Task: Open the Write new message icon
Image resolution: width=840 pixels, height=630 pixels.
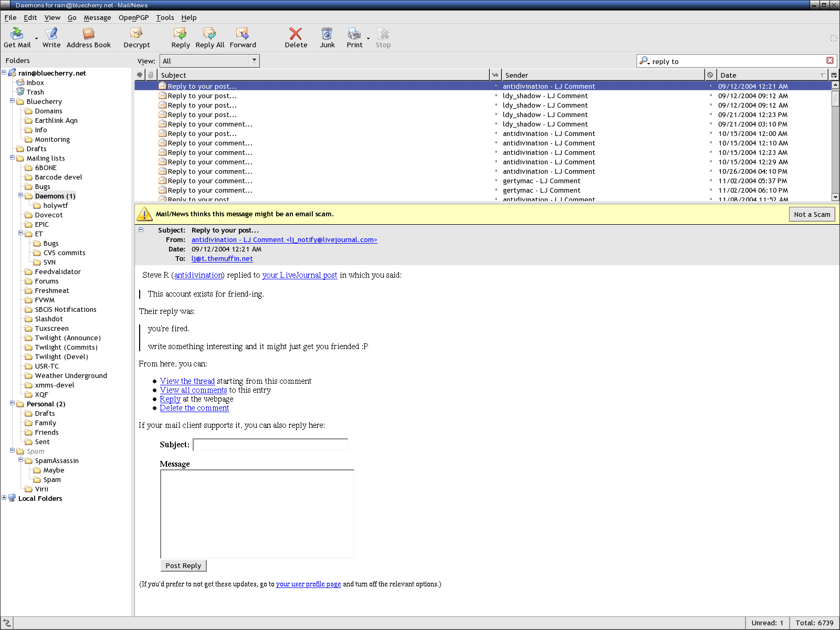Action: [x=51, y=34]
